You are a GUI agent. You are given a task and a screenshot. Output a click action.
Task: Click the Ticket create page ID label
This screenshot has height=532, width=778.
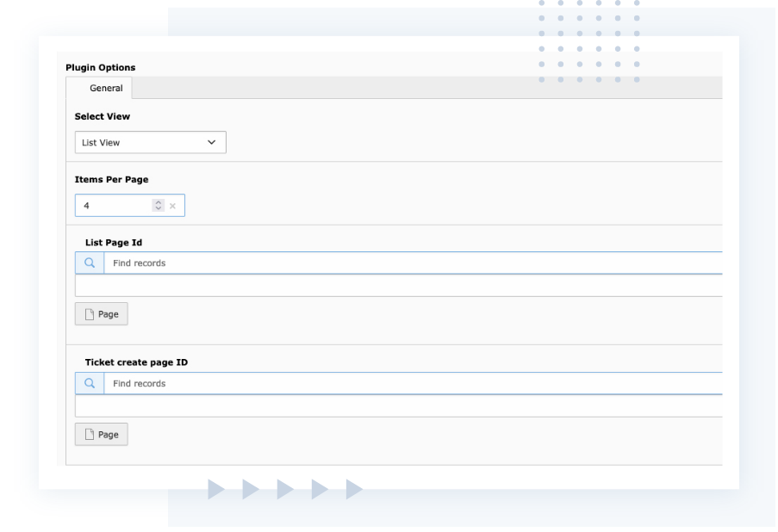point(136,362)
